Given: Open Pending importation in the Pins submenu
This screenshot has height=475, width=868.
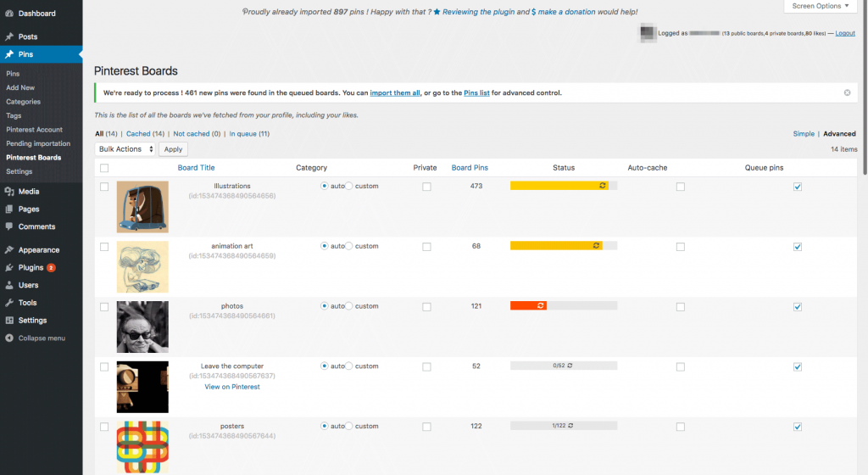Looking at the screenshot, I should (x=38, y=143).
